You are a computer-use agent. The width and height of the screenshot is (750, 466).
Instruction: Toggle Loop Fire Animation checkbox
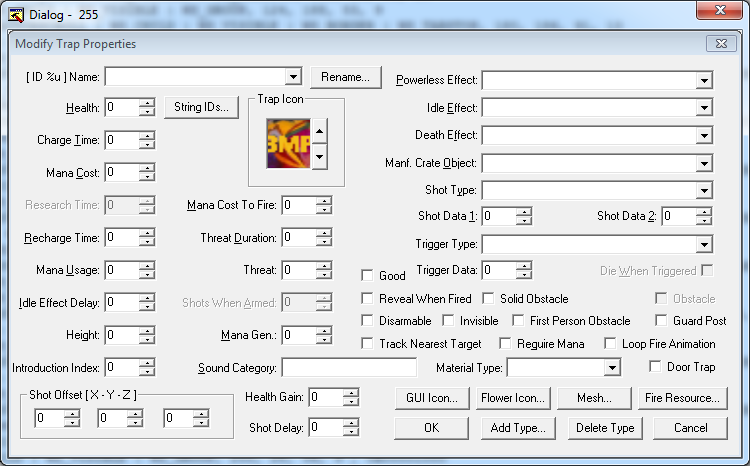610,344
